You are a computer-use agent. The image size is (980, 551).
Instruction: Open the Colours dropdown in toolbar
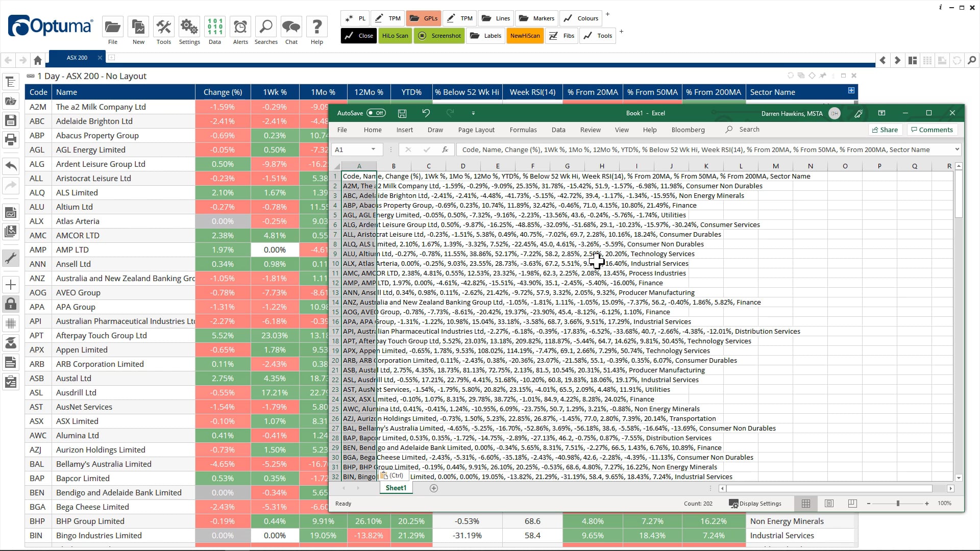click(x=581, y=18)
